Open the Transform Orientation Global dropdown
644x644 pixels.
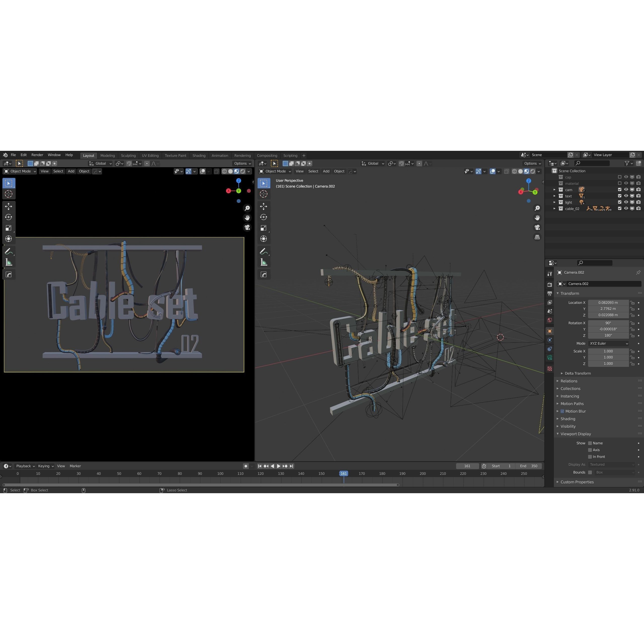click(100, 163)
